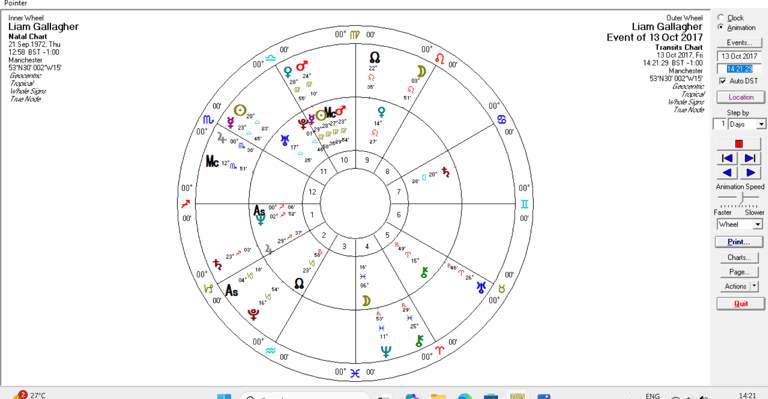Click the outer wheel As marker in Capricorn
This screenshot has width=768, height=399.
pyautogui.click(x=232, y=291)
